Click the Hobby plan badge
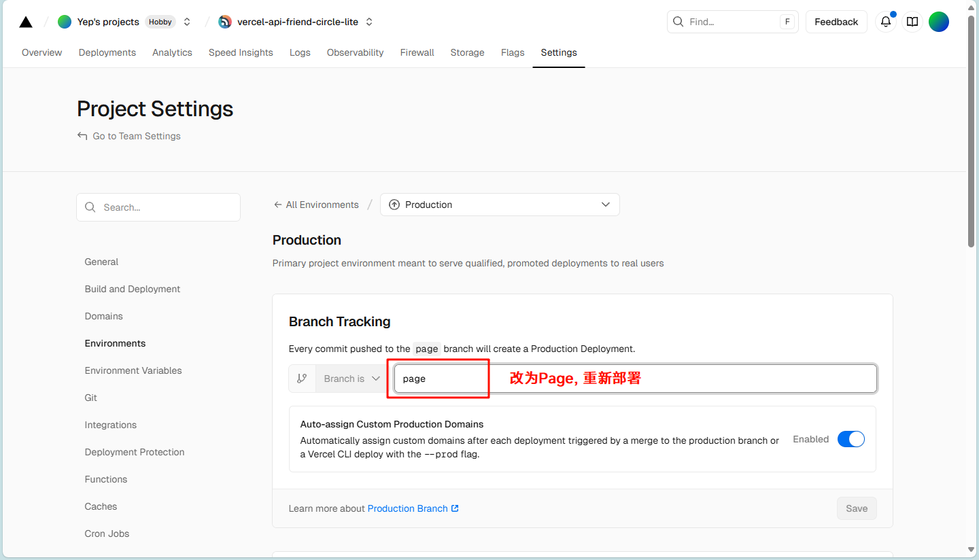Viewport: 979px width, 560px height. click(160, 22)
